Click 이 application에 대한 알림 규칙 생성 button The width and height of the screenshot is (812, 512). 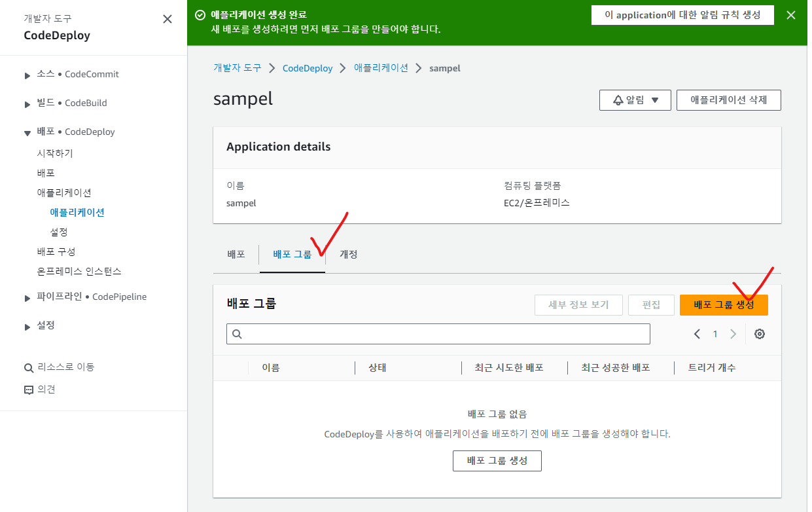682,14
